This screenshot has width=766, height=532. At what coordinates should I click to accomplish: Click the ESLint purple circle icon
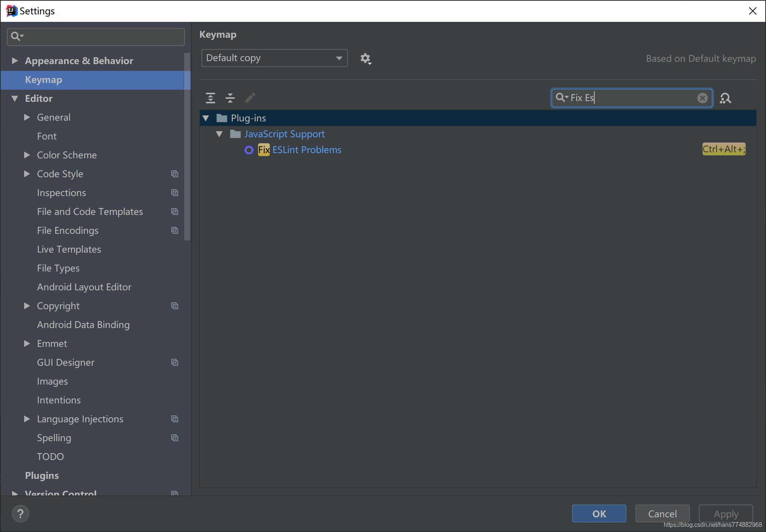[249, 150]
